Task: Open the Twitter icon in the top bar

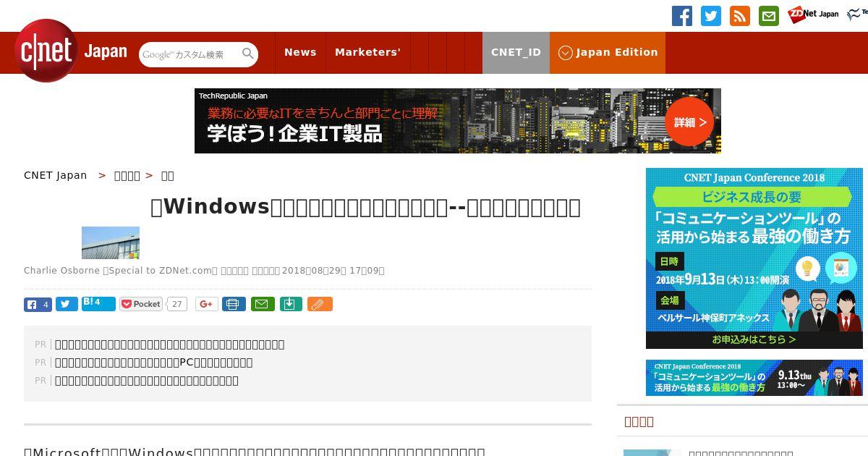Action: coord(711,16)
